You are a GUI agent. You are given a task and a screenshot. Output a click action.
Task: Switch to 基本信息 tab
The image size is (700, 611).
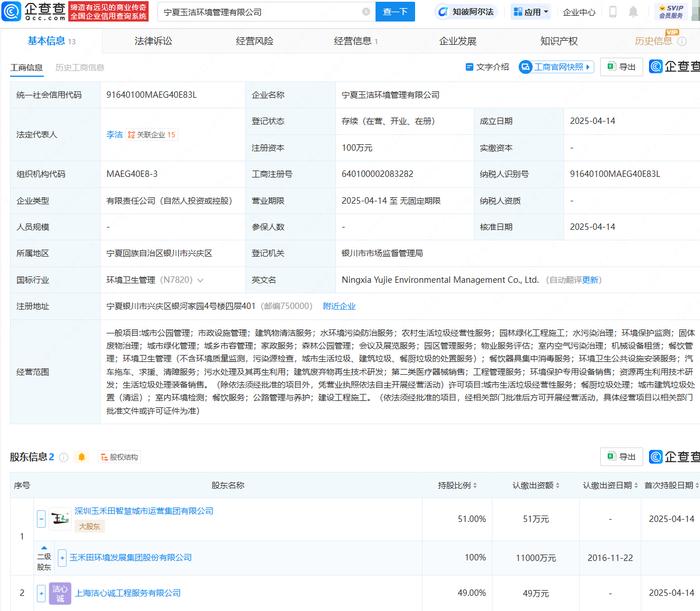(51, 41)
